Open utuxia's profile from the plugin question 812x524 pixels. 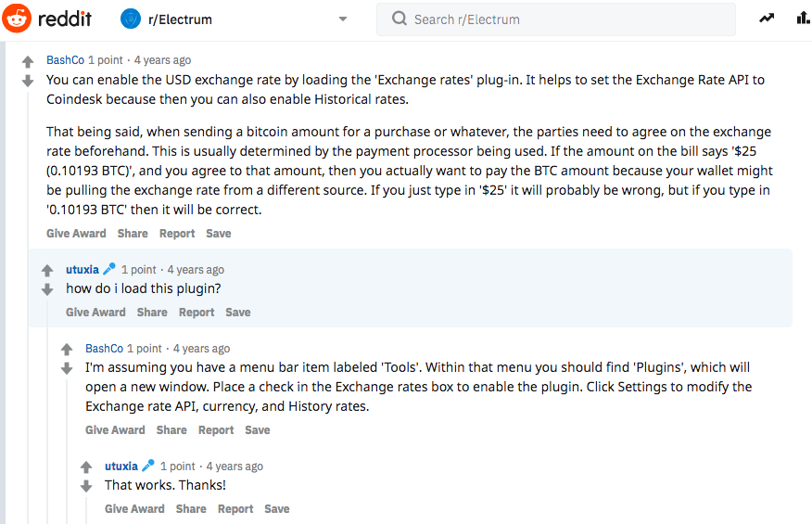pyautogui.click(x=82, y=270)
